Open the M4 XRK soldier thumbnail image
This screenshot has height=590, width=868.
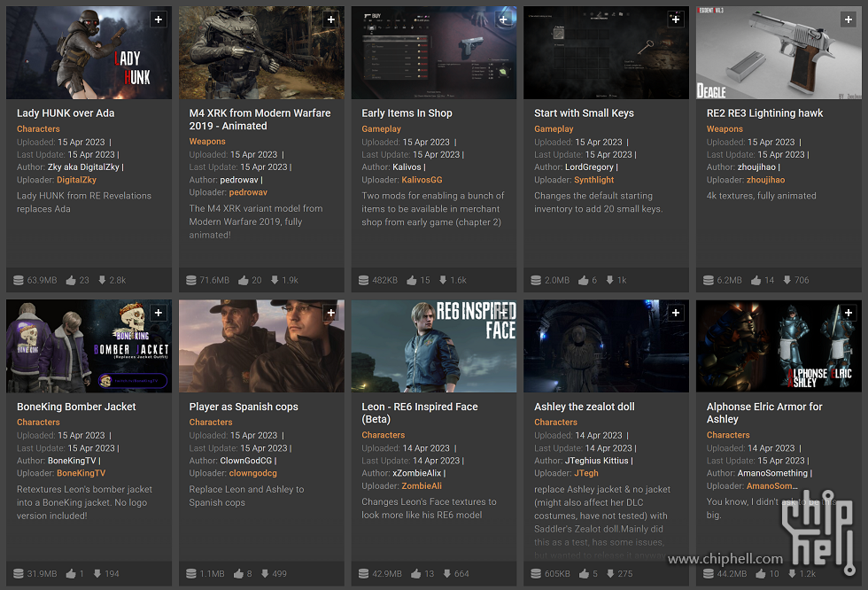[261, 52]
